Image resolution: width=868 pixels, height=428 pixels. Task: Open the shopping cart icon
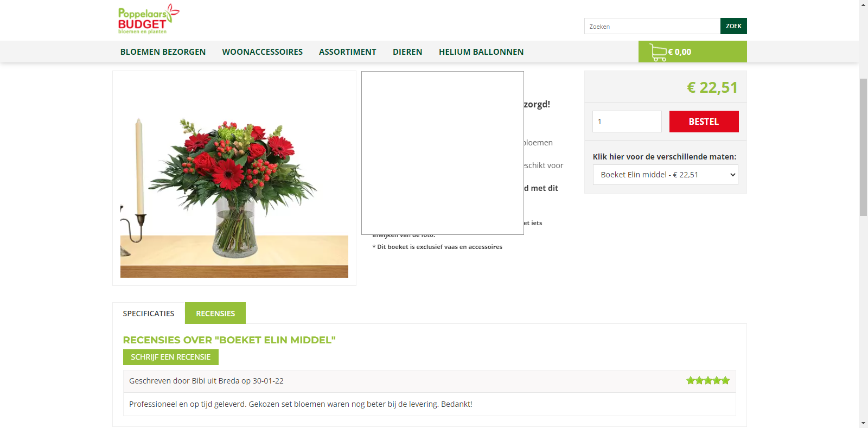[658, 52]
